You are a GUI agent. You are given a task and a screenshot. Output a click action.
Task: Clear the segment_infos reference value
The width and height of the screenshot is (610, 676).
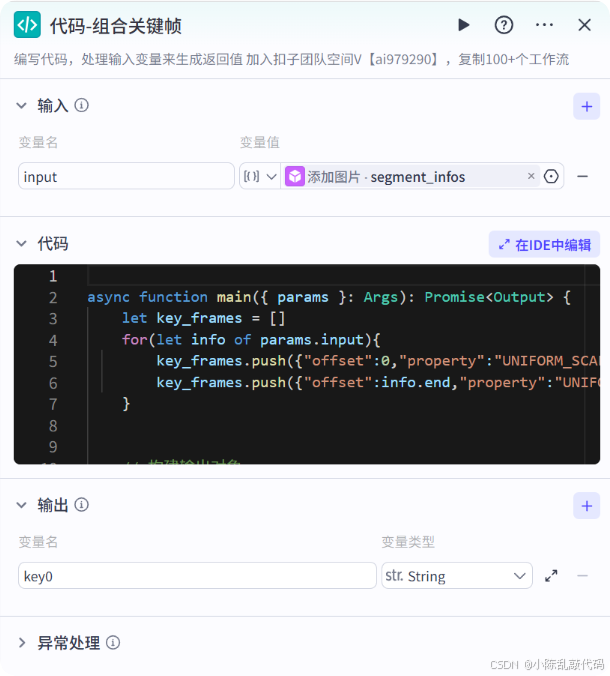pos(531,176)
